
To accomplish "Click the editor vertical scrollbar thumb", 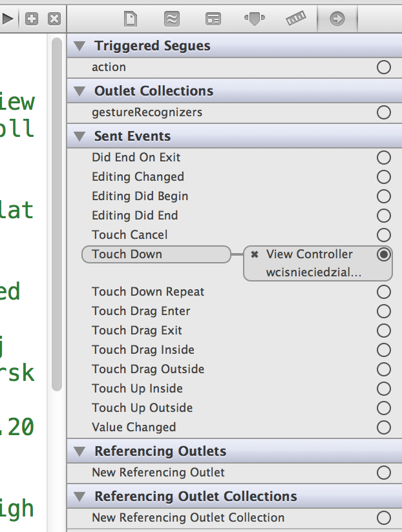I will coord(57,214).
